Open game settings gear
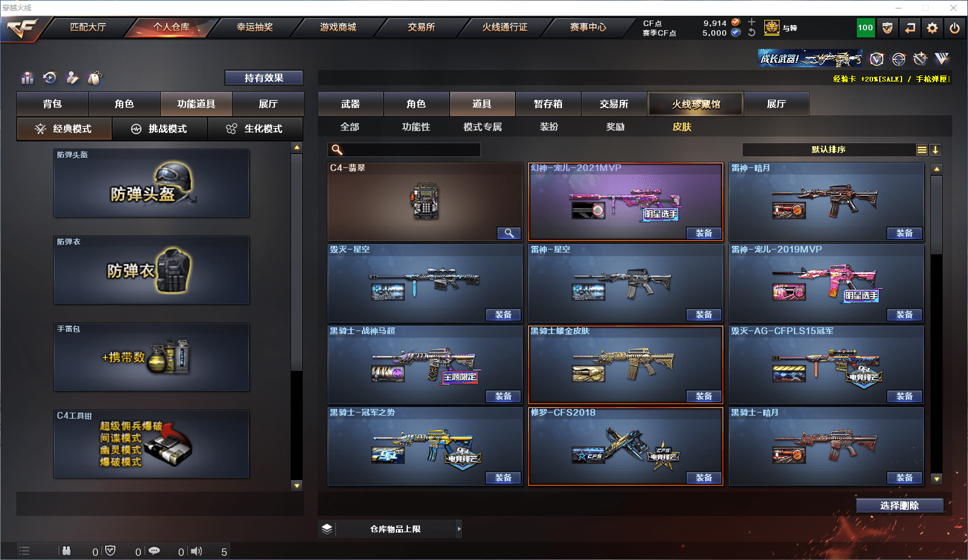Screen dimensions: 968x560 click(932, 28)
